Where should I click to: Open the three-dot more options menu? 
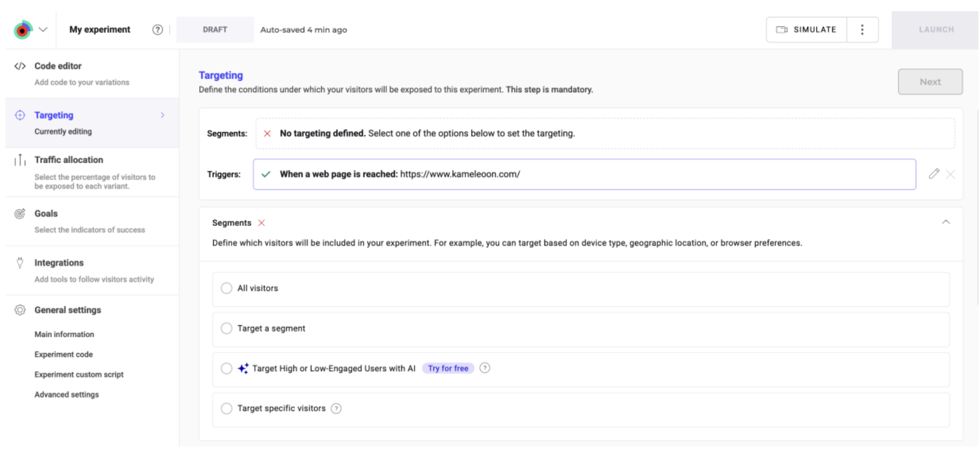862,30
